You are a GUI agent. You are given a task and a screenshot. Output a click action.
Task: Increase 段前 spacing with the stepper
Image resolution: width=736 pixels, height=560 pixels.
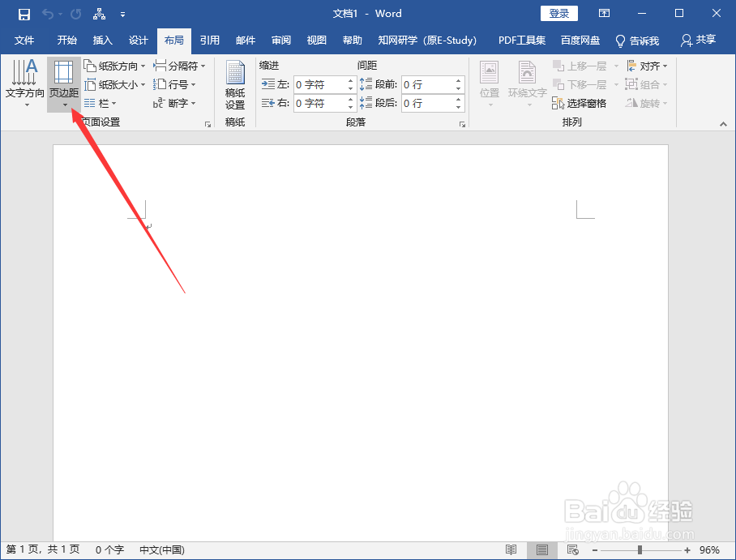pyautogui.click(x=459, y=79)
